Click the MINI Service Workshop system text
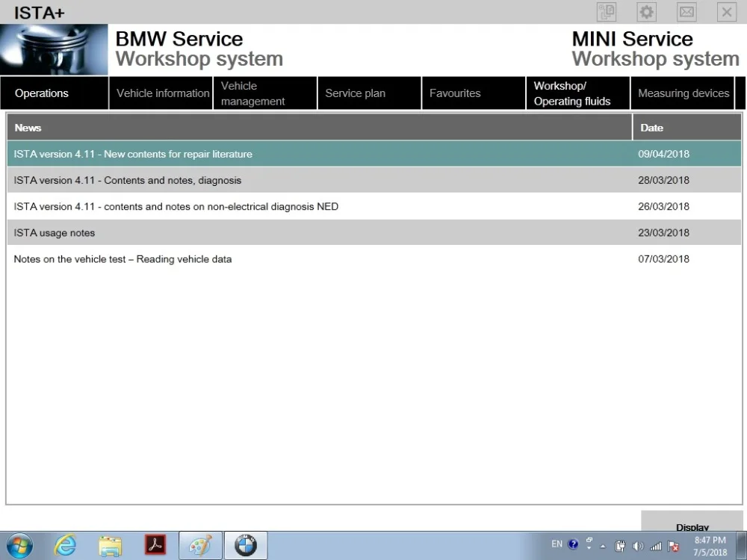The width and height of the screenshot is (747, 560). pyautogui.click(x=656, y=49)
